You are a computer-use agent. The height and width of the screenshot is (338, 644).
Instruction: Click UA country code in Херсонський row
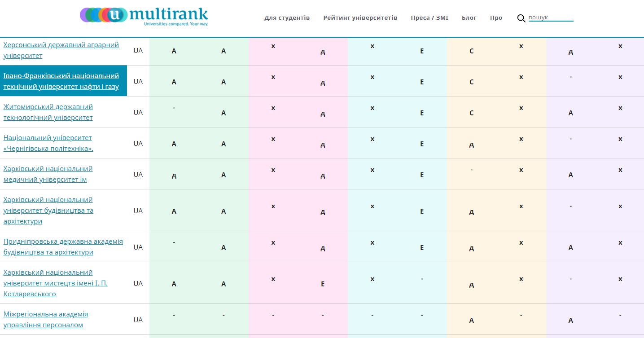click(138, 51)
